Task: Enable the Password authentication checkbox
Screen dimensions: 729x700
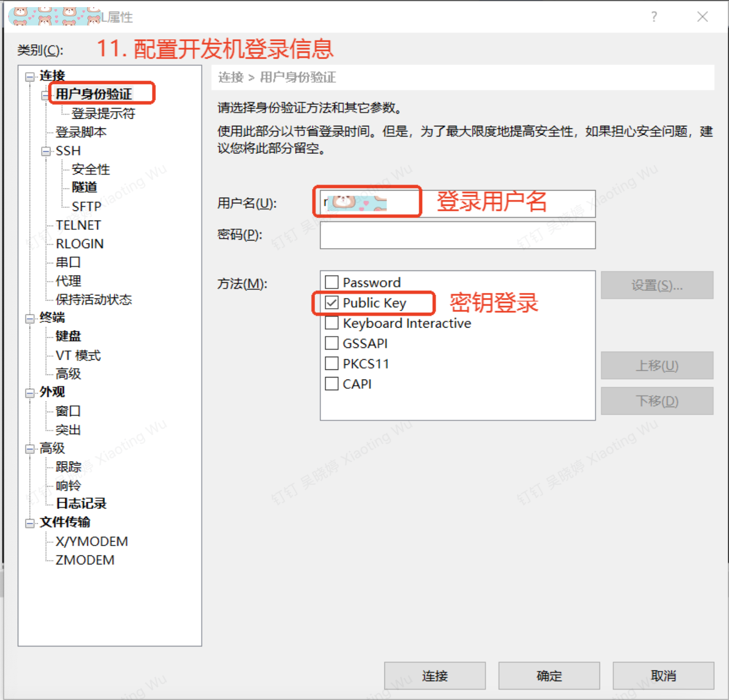Action: tap(332, 282)
